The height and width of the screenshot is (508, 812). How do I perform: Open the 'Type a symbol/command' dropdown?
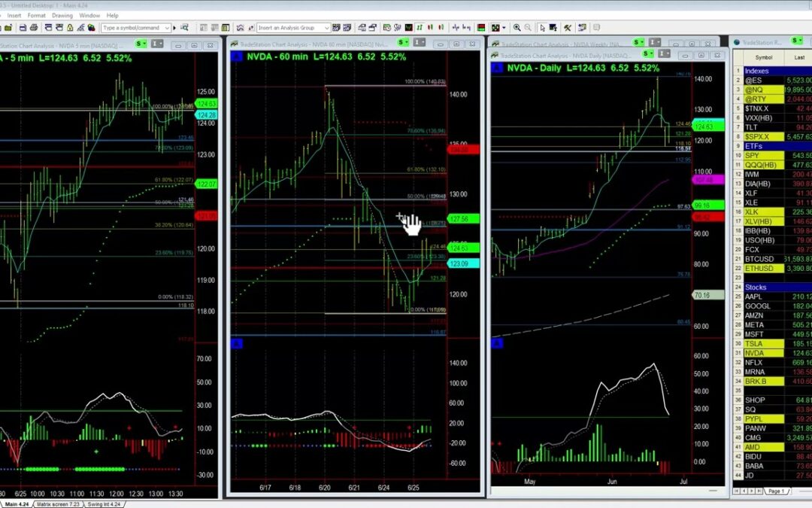point(165,28)
